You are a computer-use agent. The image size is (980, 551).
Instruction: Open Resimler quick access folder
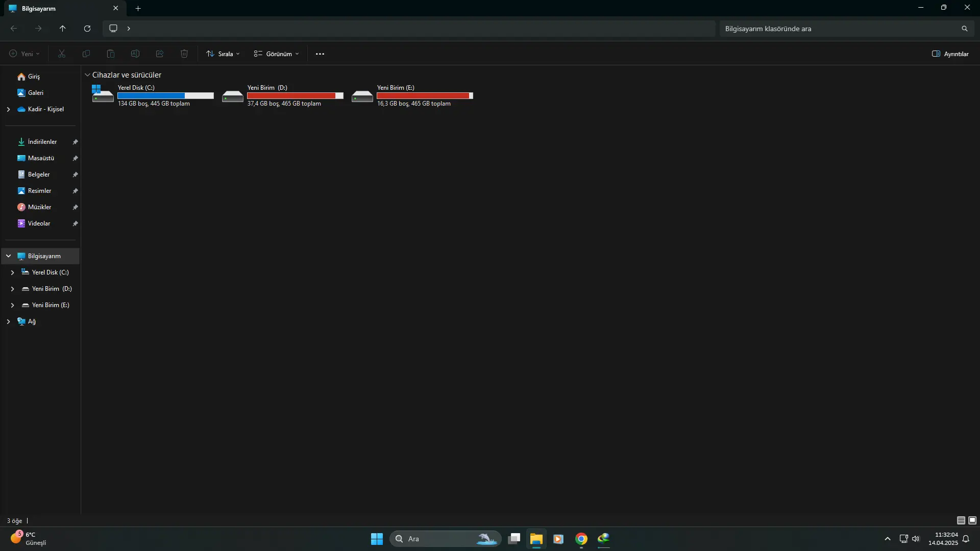pyautogui.click(x=40, y=191)
